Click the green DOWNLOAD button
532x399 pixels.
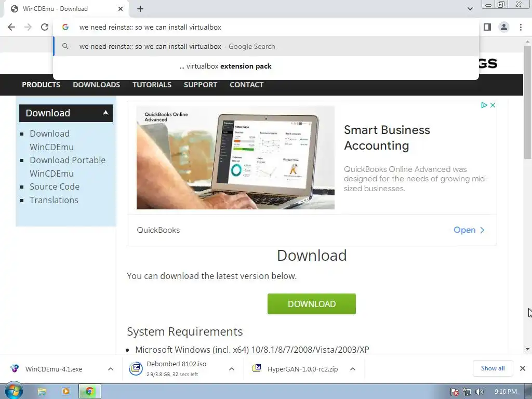pos(312,304)
